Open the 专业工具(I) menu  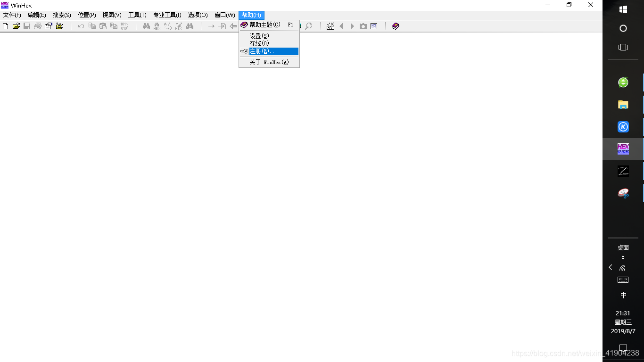[167, 15]
